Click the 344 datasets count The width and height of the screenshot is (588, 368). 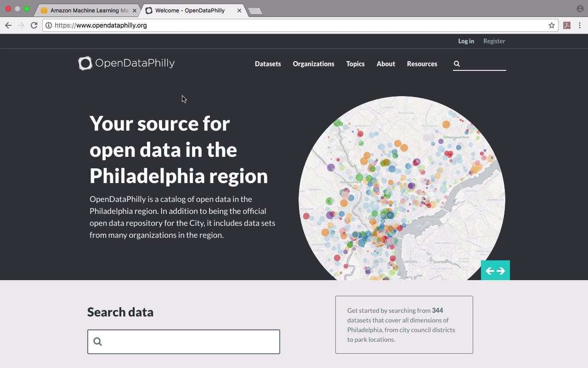coord(437,310)
